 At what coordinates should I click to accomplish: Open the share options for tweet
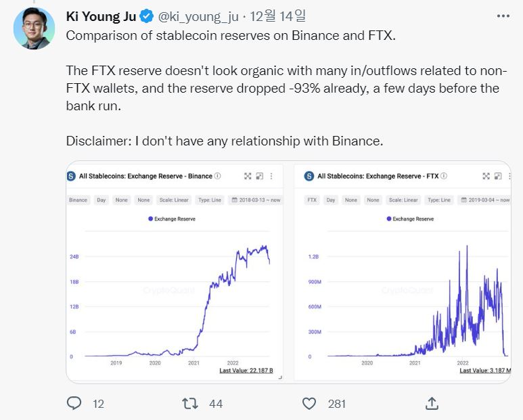[431, 403]
